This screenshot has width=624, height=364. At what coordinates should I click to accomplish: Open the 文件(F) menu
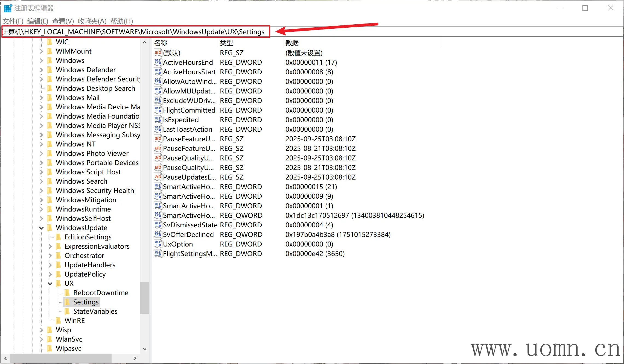(x=13, y=21)
